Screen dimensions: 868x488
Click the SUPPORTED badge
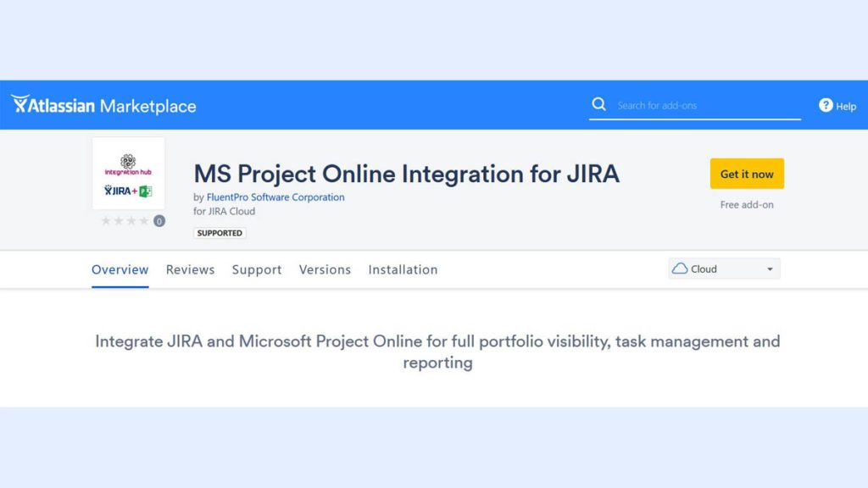(220, 233)
